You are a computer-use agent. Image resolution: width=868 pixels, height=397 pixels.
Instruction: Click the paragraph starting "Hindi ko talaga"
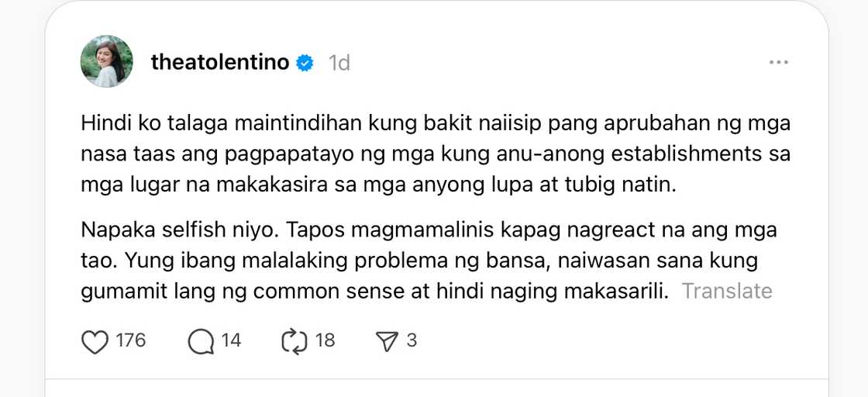pyautogui.click(x=435, y=154)
